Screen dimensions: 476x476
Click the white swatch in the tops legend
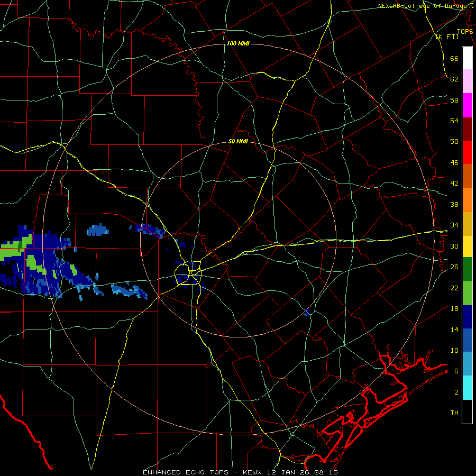[x=467, y=58]
